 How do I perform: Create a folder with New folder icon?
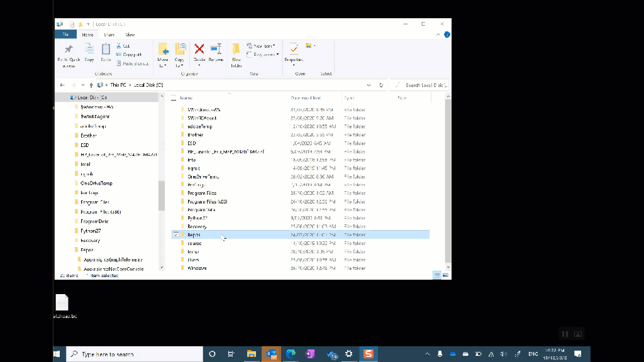click(236, 50)
